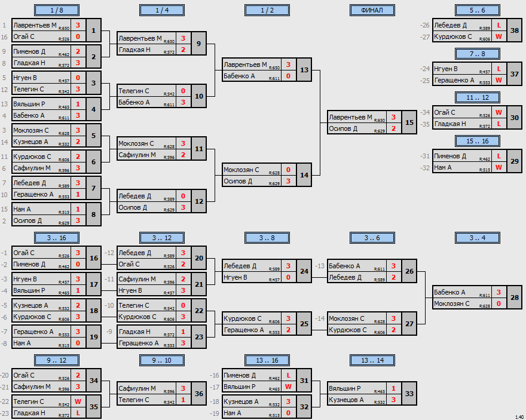
Task: Click the 3 .. 16 round header
Action: (57, 238)
